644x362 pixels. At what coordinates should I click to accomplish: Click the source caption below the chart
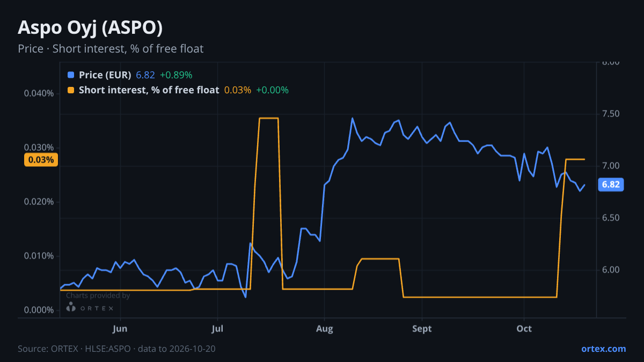[116, 349]
